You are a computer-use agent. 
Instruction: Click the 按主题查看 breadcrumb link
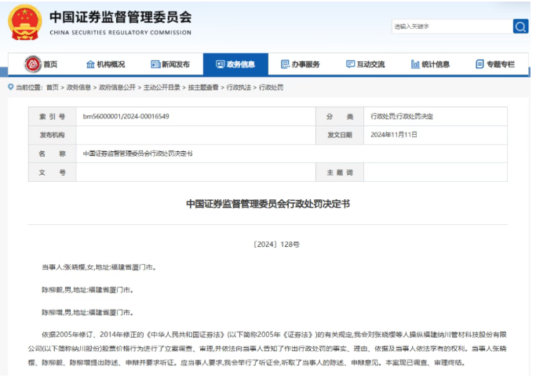[x=203, y=87]
